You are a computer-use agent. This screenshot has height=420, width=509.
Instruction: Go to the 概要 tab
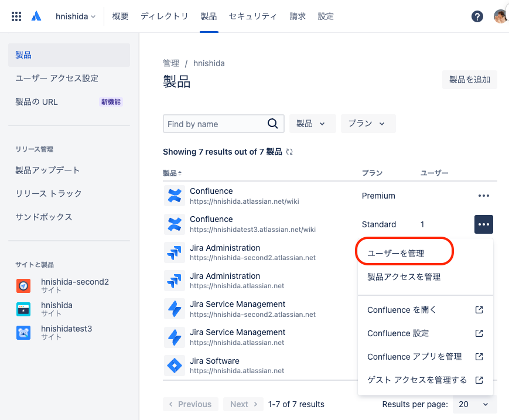121,16
